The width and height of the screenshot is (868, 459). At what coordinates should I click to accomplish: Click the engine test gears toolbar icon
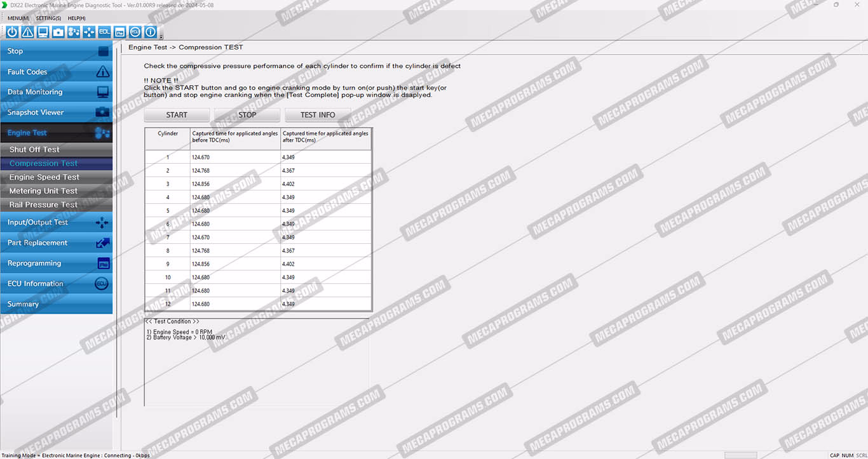click(74, 32)
